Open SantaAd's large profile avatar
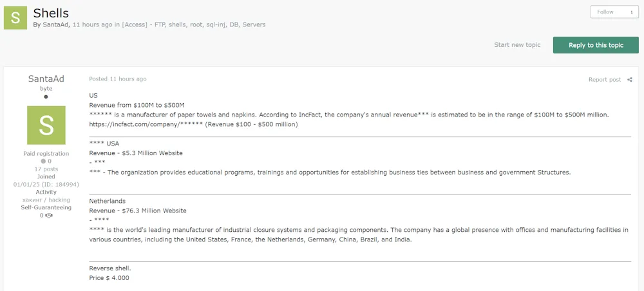644x291 pixels. coord(46,126)
